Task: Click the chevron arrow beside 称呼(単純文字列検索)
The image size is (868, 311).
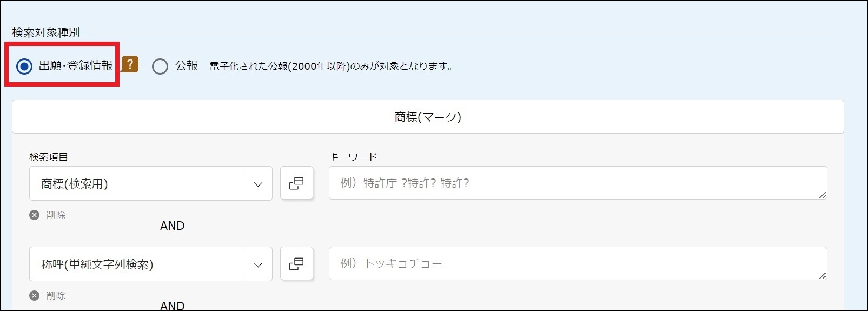Action: pos(258,264)
